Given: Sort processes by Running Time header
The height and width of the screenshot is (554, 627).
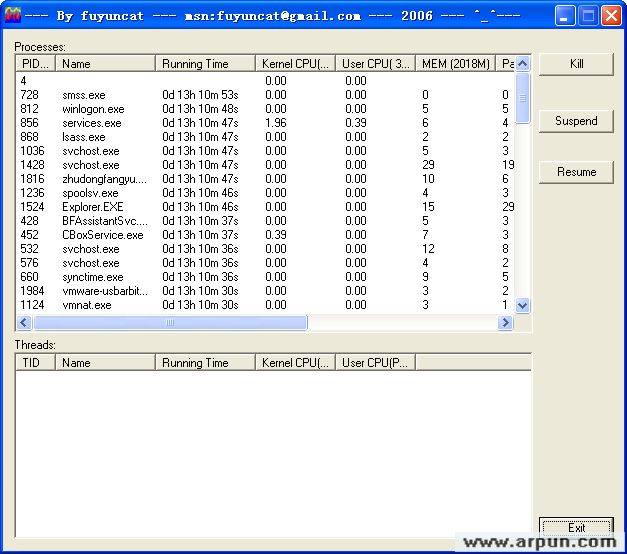Looking at the screenshot, I should tap(204, 64).
